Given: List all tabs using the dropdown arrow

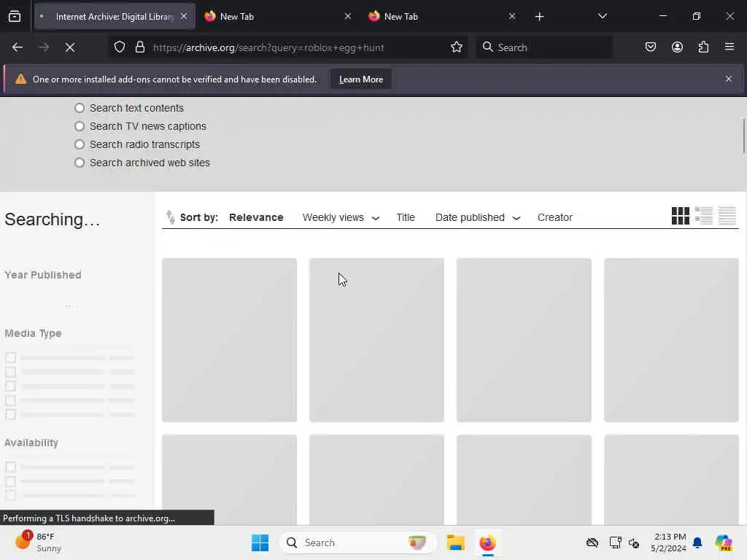Looking at the screenshot, I should coord(602,16).
